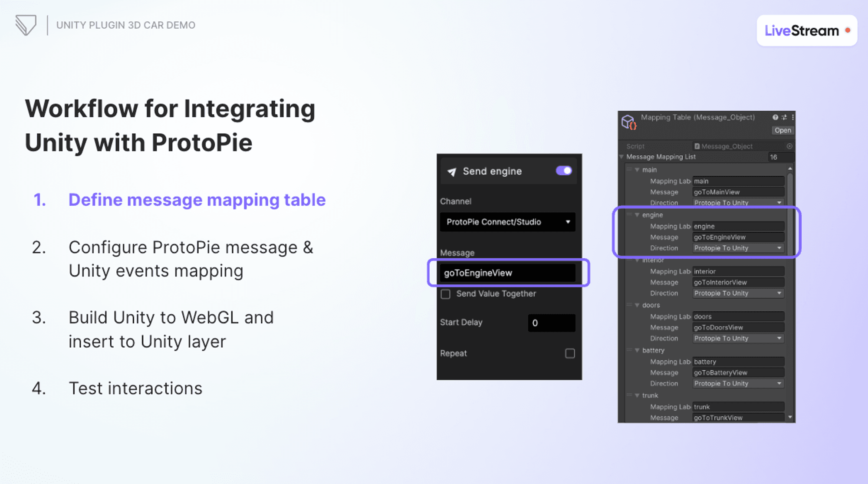
Task: Click the ProtoPie logo in the top-left corner
Action: pos(25,25)
